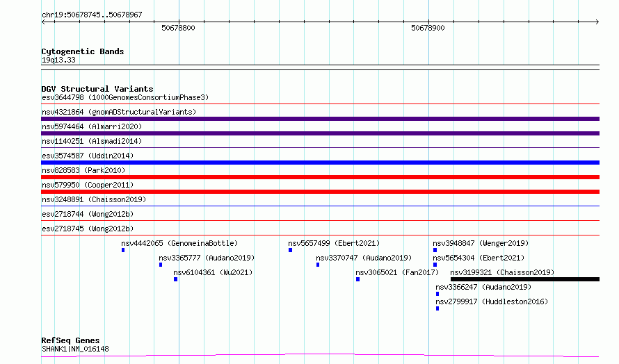Open the esv2718744 (Wong2012b) variant label

pyautogui.click(x=88, y=214)
